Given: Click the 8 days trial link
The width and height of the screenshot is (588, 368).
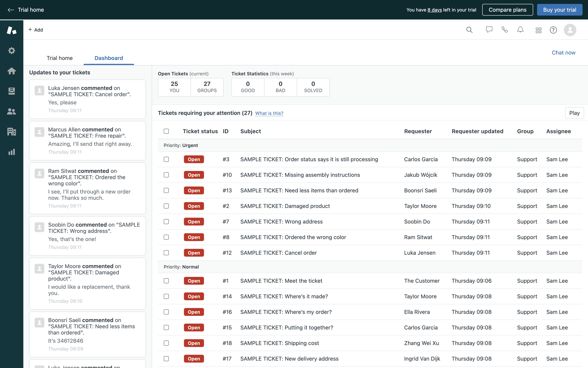Looking at the screenshot, I should 435,10.
